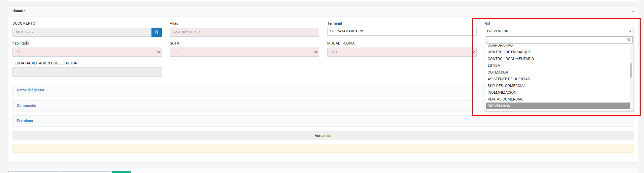Collapse the Usuario panel with the top-right caret
This screenshot has height=173, width=644.
pos(633,11)
